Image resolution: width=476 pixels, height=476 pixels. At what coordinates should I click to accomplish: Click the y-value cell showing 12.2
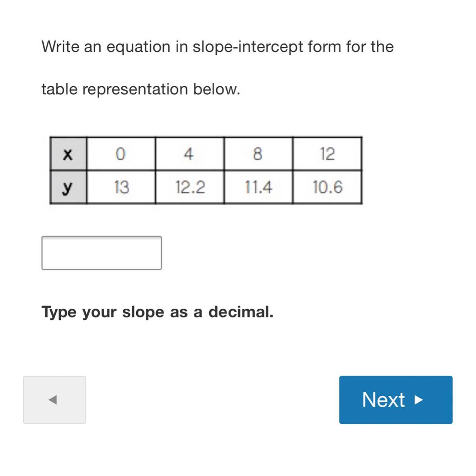[x=189, y=187]
